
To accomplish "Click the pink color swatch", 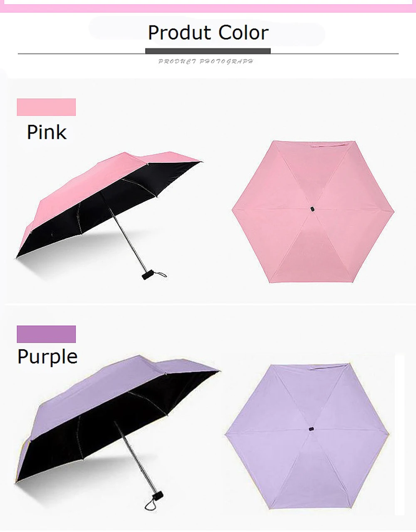I will (46, 107).
